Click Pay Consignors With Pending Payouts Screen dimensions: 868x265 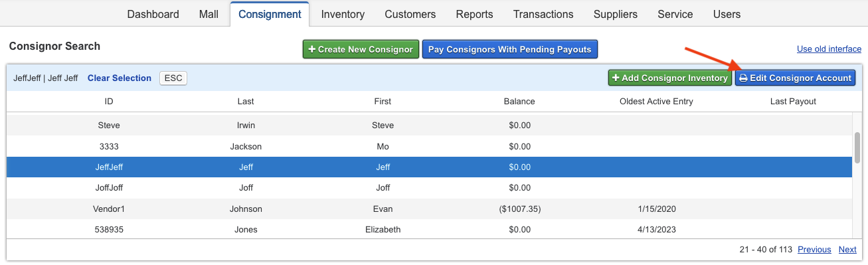509,50
